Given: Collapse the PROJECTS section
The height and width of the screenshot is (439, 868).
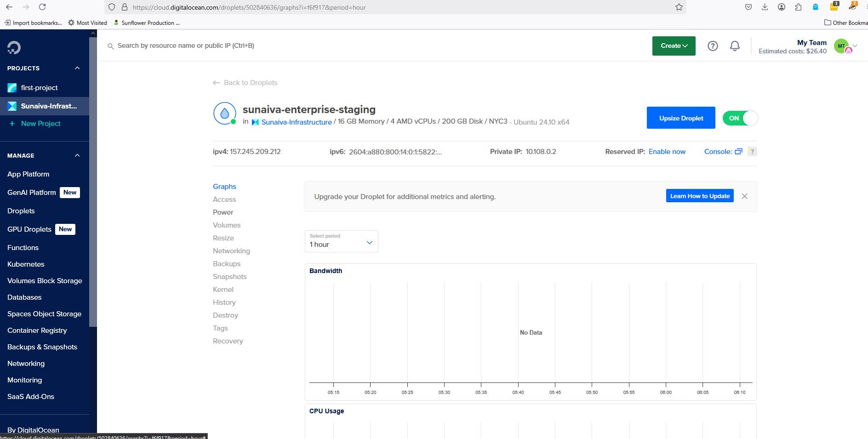Looking at the screenshot, I should coord(77,68).
